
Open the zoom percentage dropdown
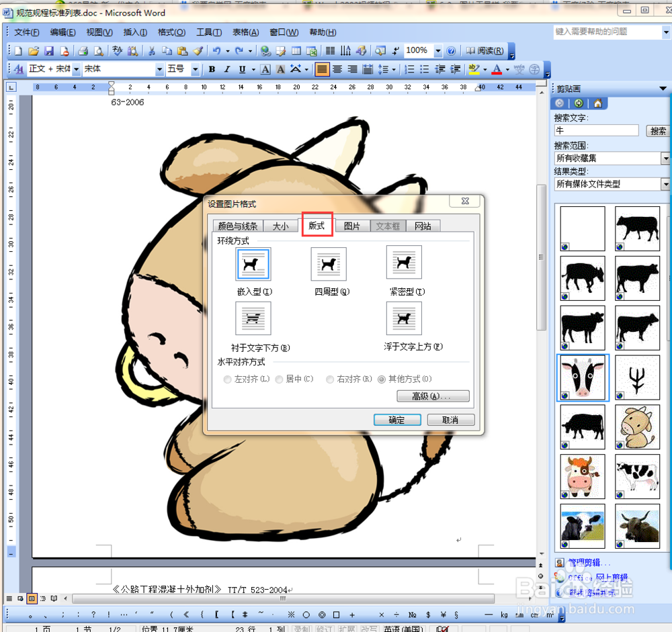click(x=438, y=51)
